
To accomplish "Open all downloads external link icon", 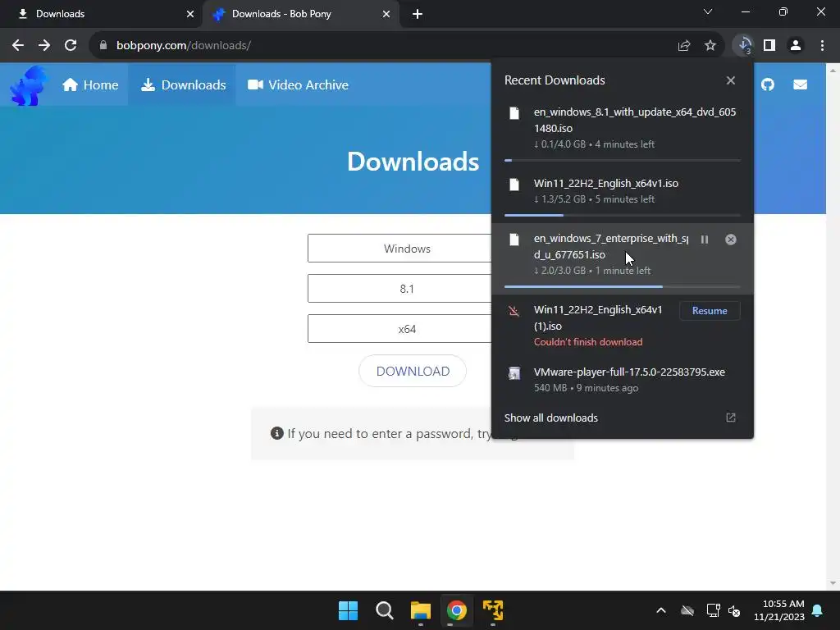I will [731, 418].
